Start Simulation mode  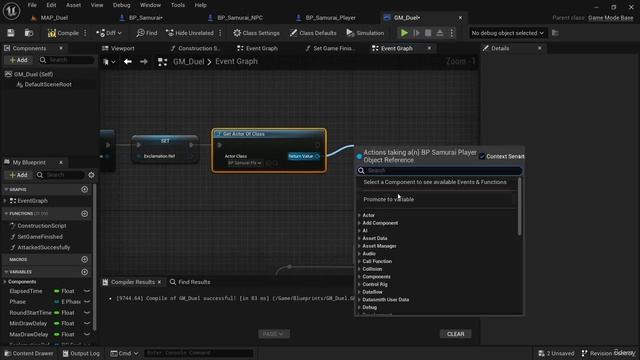[365, 33]
